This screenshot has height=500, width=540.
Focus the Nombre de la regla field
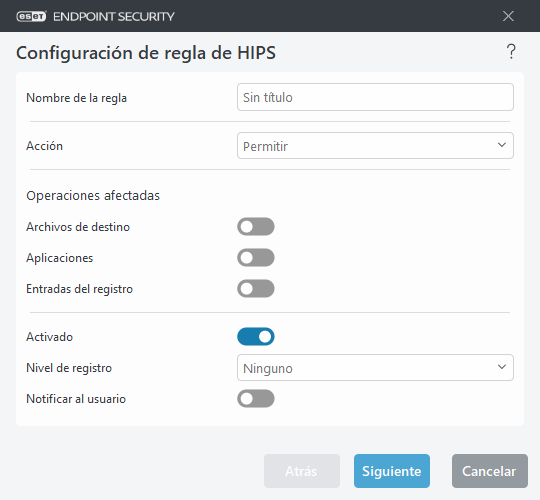[375, 97]
